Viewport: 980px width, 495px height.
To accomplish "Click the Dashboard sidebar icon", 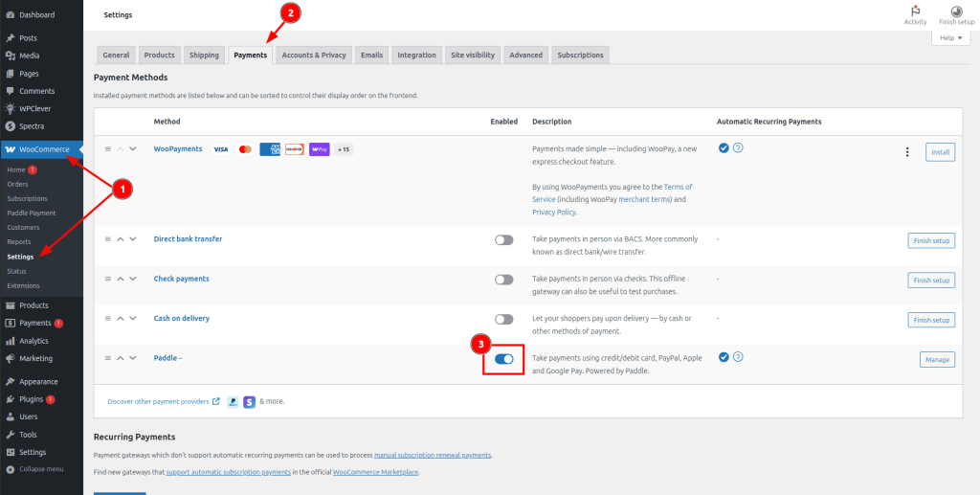I will (x=10, y=15).
